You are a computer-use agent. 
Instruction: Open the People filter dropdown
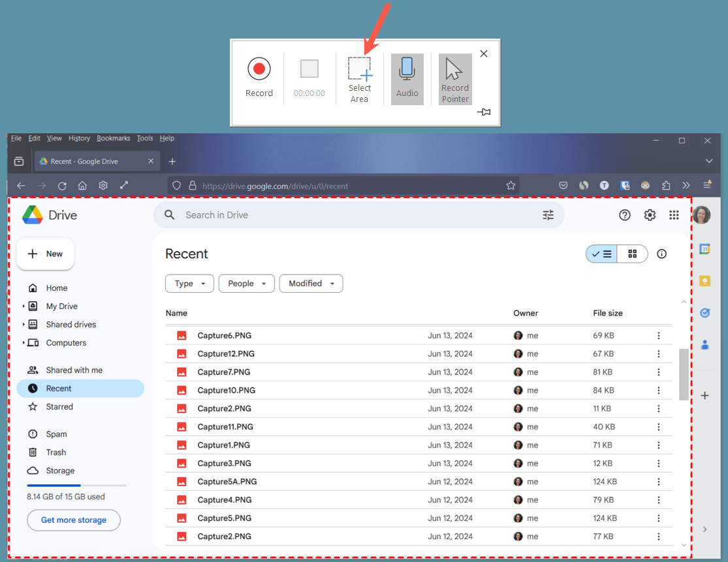[x=247, y=284]
